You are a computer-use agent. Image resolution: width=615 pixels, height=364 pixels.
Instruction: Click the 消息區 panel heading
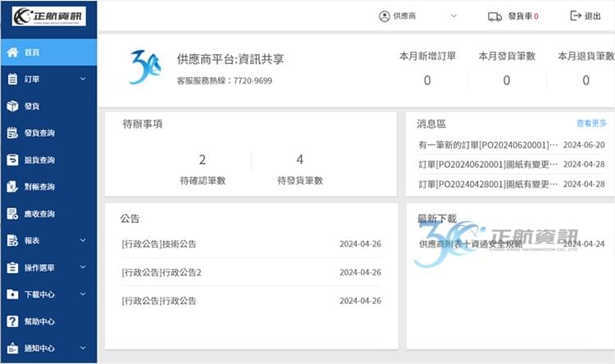tap(431, 125)
